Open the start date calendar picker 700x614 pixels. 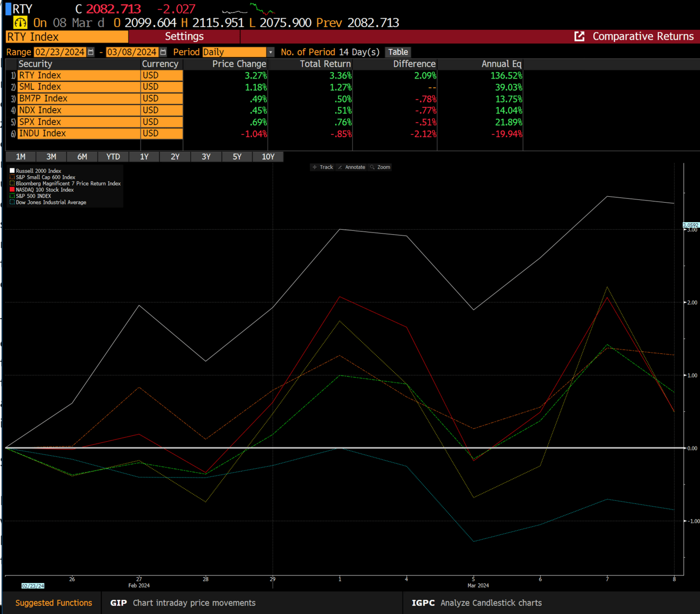[91, 52]
